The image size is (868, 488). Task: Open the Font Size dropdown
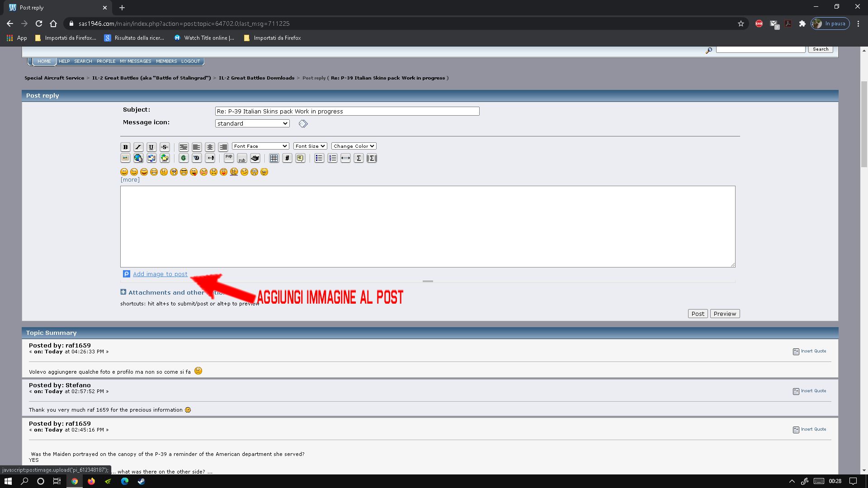tap(310, 146)
